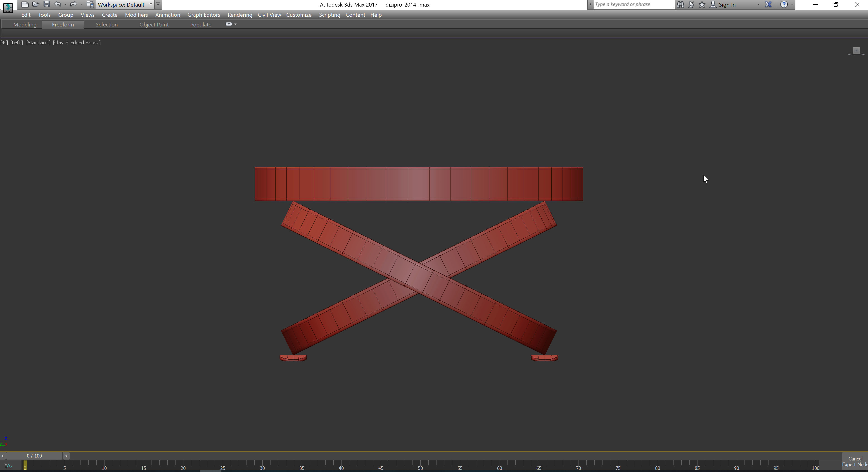The width and height of the screenshot is (868, 472).
Task: Click the Cancel Expert Mode button
Action: pyautogui.click(x=855, y=462)
